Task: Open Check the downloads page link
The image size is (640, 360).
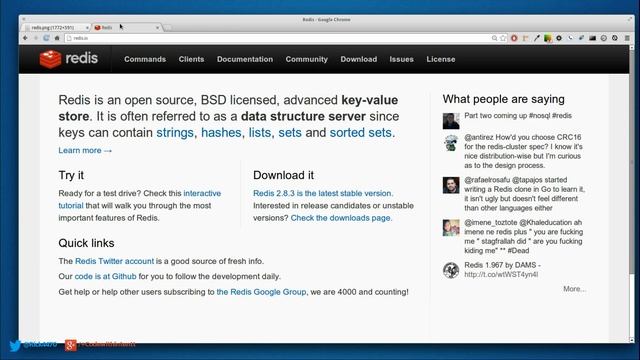Action: pyautogui.click(x=340, y=218)
